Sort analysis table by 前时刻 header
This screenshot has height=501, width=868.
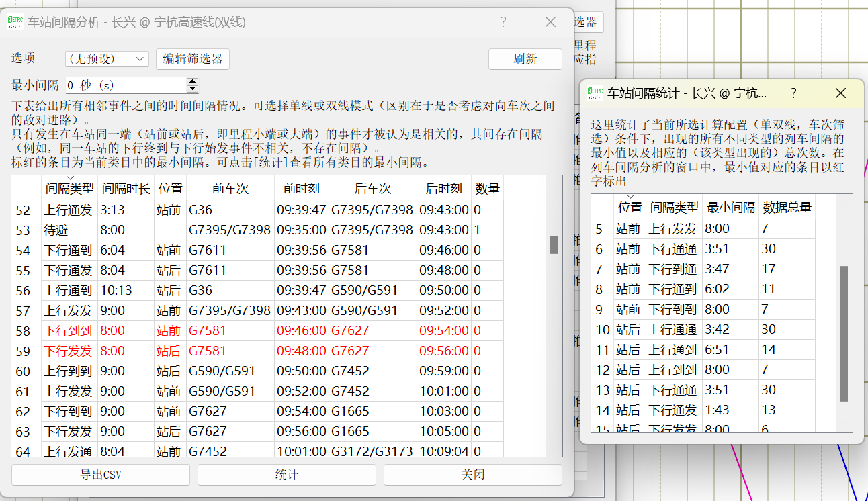pos(302,189)
